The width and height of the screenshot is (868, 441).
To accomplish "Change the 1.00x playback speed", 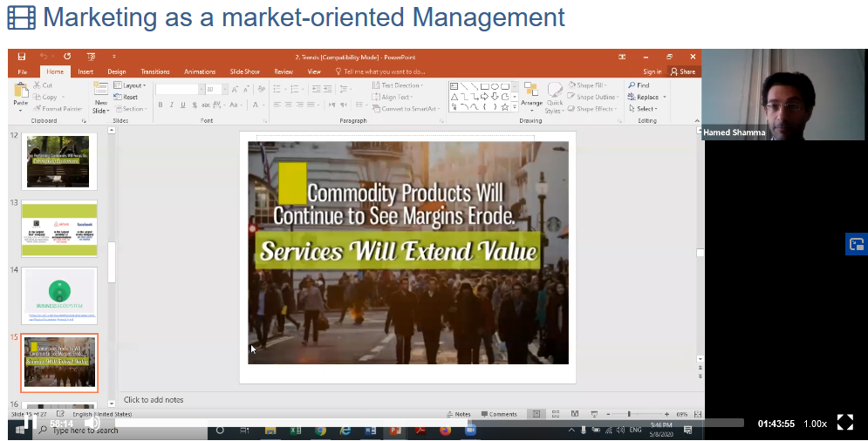I will pyautogui.click(x=815, y=424).
